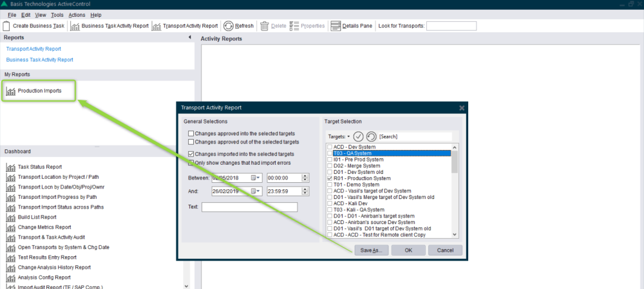
Task: Open Test Results Entry Report
Action: click(x=47, y=257)
